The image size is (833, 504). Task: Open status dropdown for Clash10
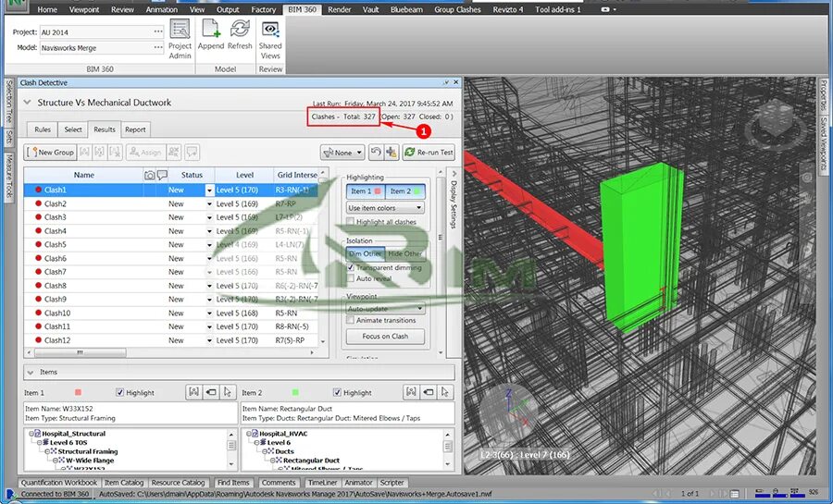(209, 313)
